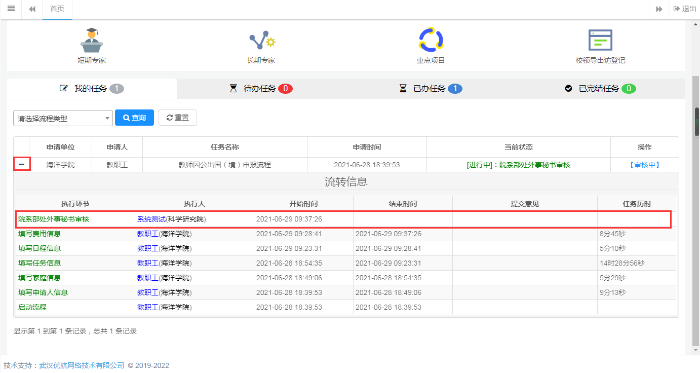Screen dimensions: 700x373
Task: Open the form window registration icon
Action: 600,40
